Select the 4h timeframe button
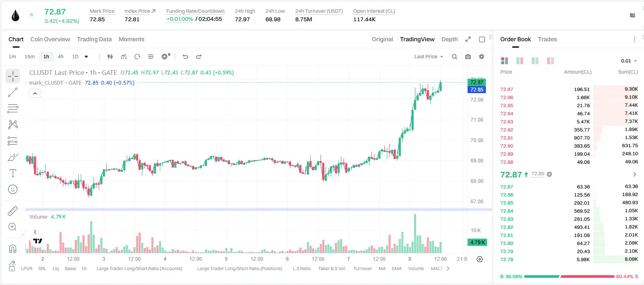 pyautogui.click(x=61, y=57)
